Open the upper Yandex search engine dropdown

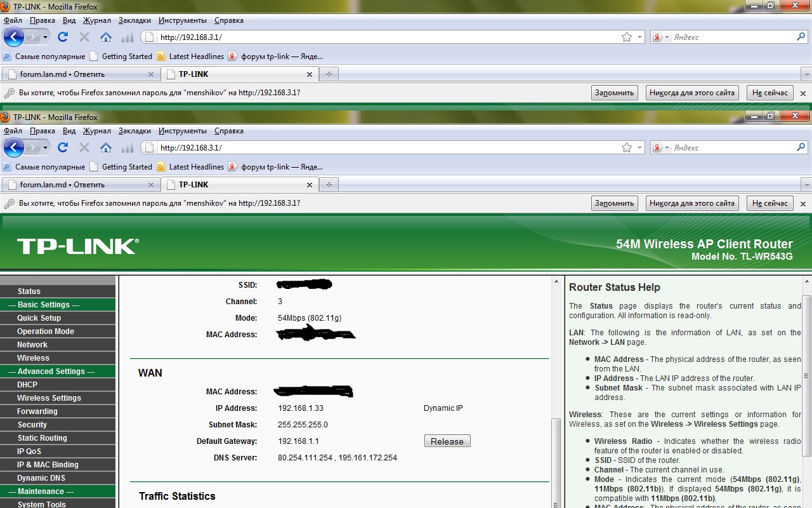(x=661, y=37)
